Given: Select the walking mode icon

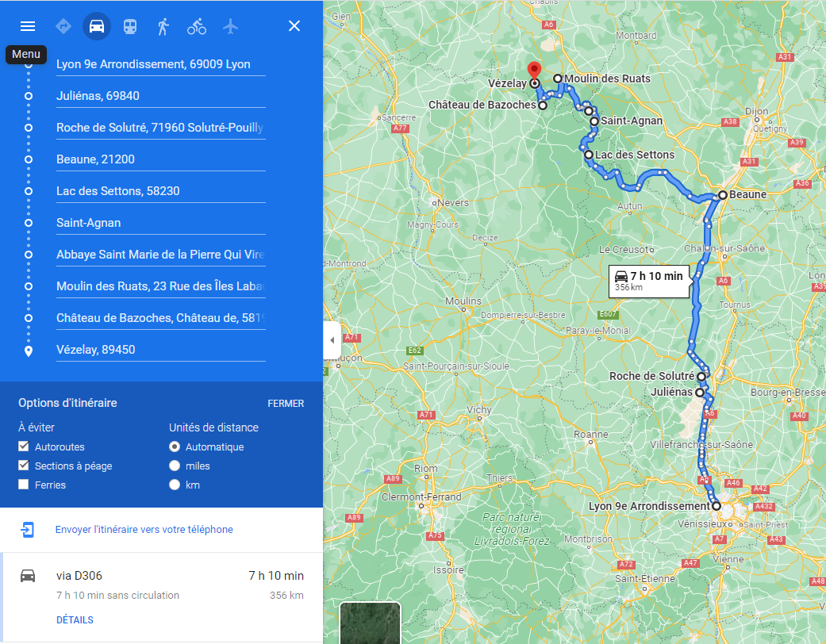Looking at the screenshot, I should 163,26.
